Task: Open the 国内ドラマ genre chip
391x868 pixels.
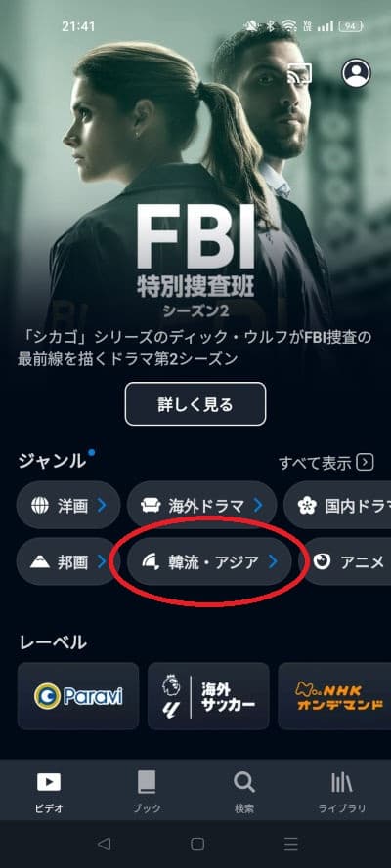Action: pos(337,506)
